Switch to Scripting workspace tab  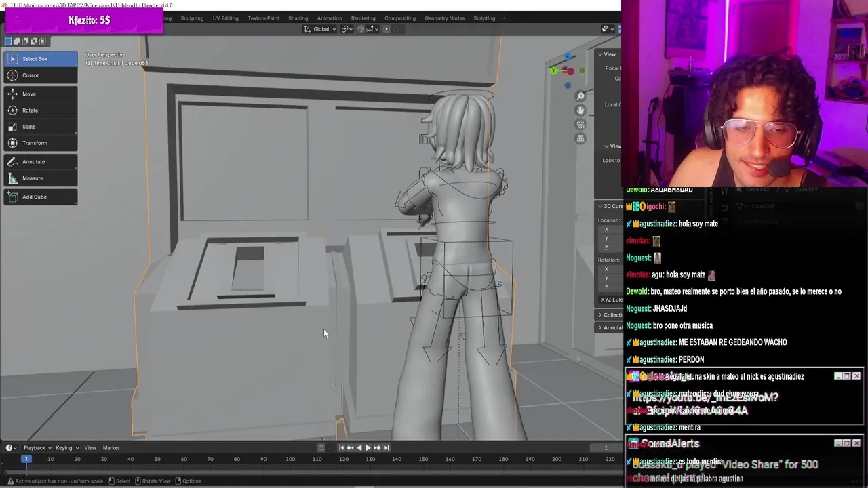pos(484,18)
